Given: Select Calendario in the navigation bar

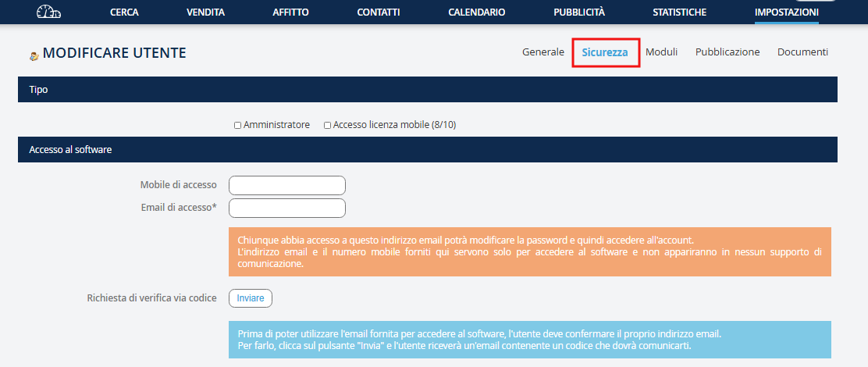Looking at the screenshot, I should [x=476, y=12].
